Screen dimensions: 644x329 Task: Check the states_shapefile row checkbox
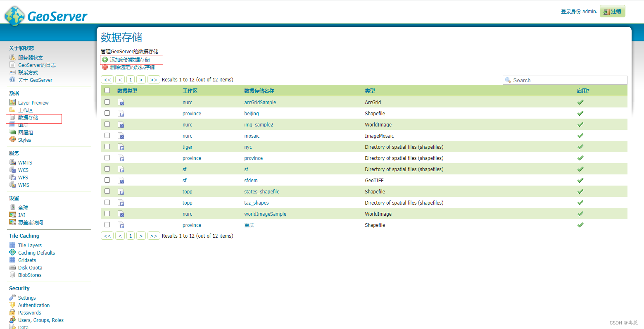click(107, 191)
